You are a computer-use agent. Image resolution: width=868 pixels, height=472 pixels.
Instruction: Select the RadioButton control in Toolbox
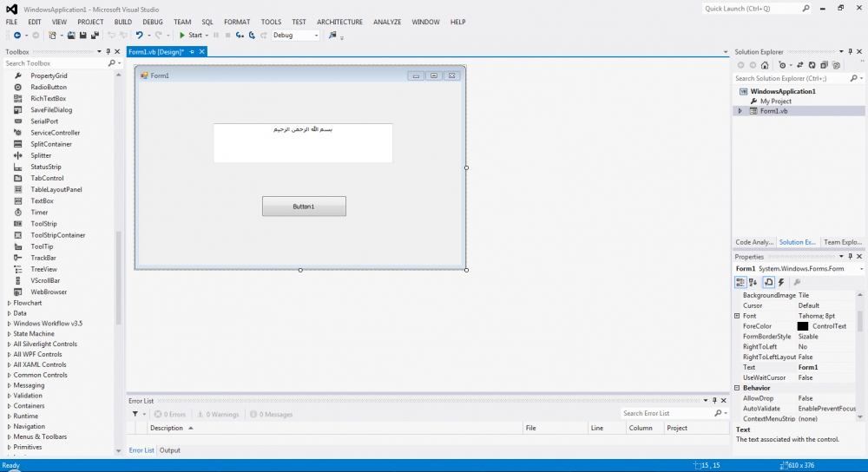[49, 88]
